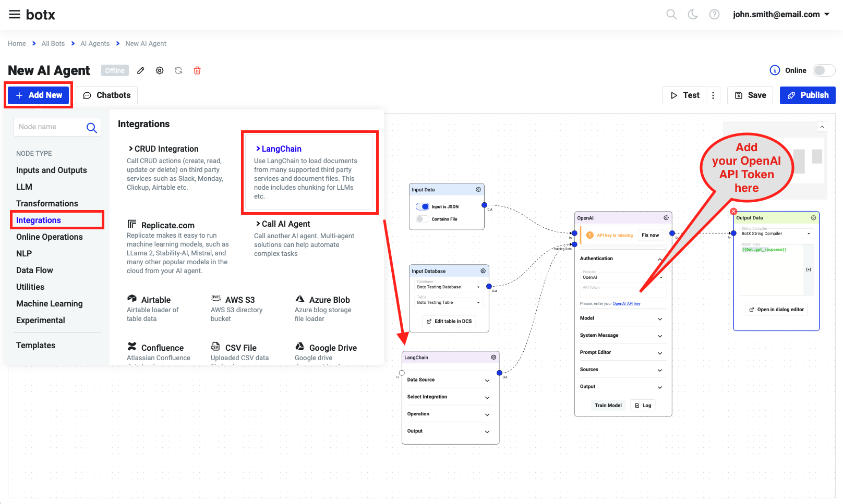
Task: Toggle 'Input is JSON' switch
Action: (x=423, y=207)
